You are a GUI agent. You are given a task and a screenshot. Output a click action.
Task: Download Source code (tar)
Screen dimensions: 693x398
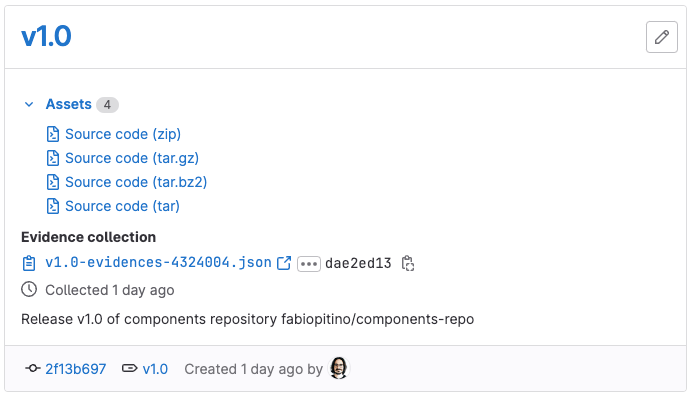(x=122, y=206)
